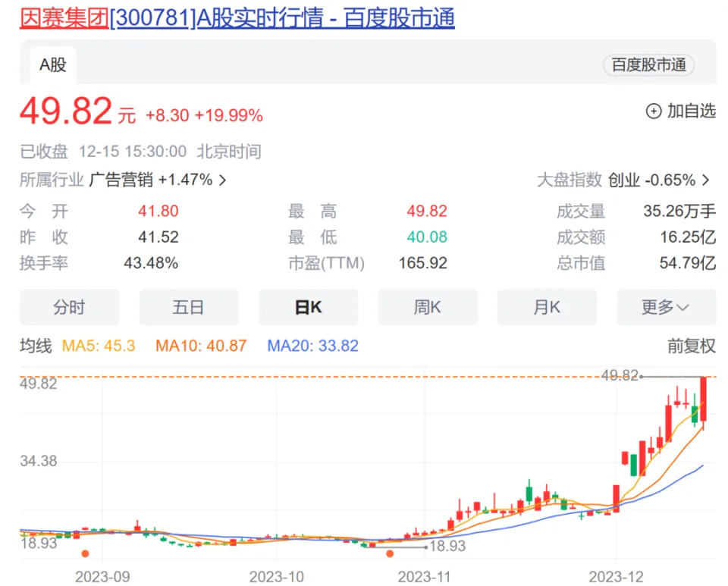Expand the 广告营销 industry chevron
Image resolution: width=728 pixels, height=586 pixels.
tap(222, 180)
